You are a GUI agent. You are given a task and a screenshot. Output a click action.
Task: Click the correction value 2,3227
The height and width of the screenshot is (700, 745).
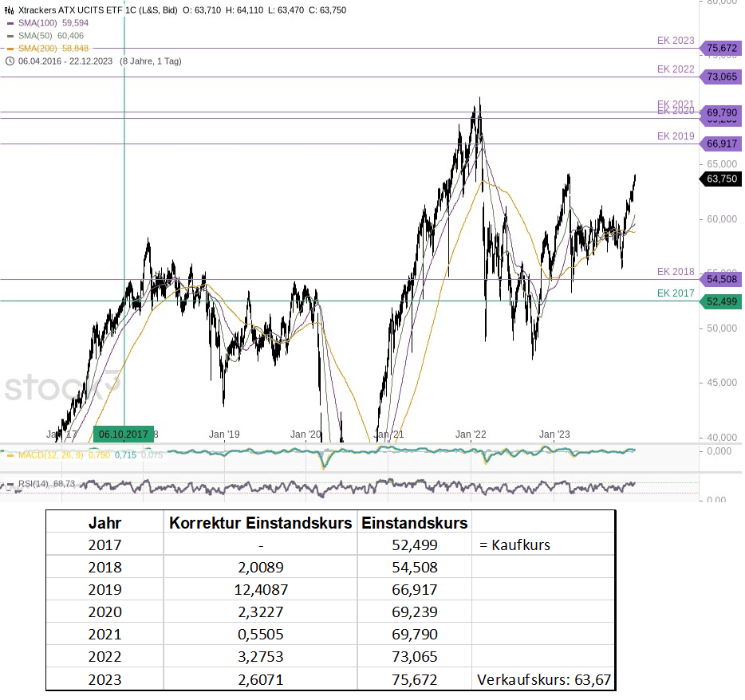click(x=261, y=612)
